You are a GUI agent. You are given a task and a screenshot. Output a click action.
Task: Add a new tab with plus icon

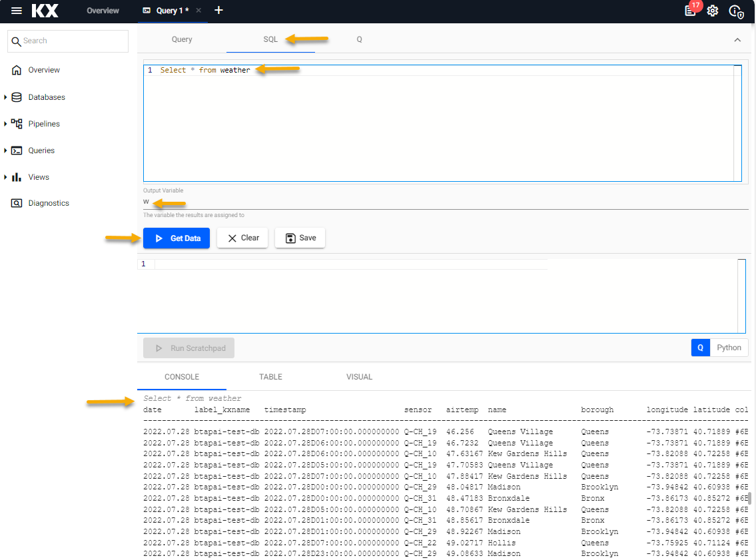pos(218,10)
